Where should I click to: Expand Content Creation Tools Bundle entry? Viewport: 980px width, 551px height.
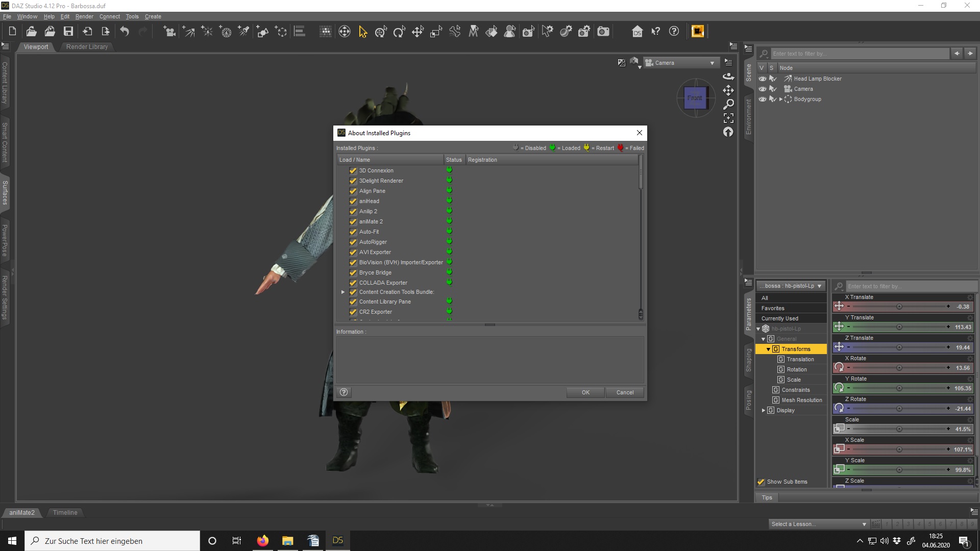tap(343, 292)
